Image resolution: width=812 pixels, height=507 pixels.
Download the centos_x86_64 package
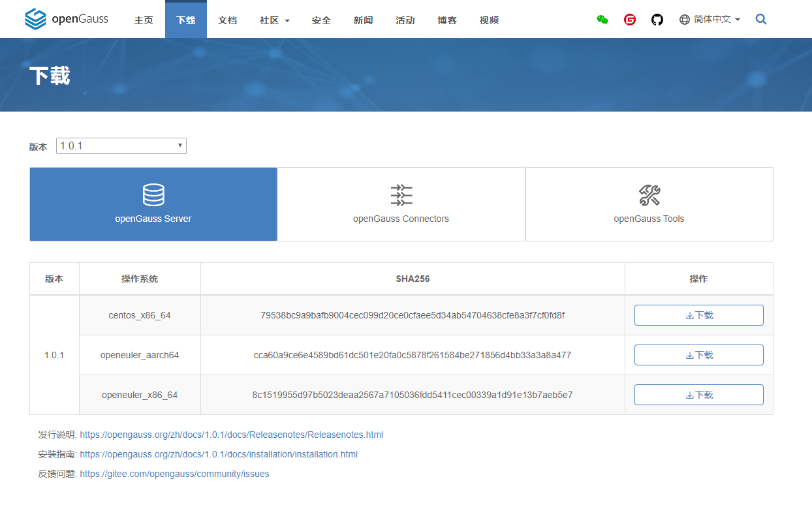click(698, 315)
